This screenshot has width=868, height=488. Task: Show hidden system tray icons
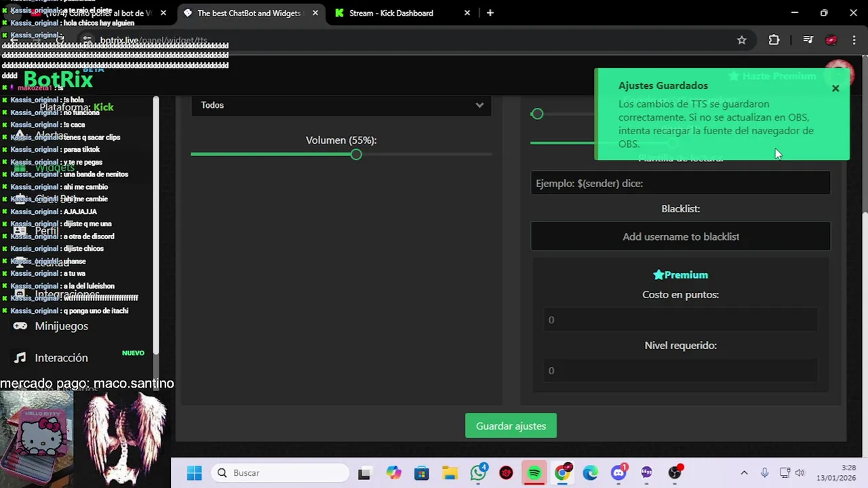coord(744,473)
